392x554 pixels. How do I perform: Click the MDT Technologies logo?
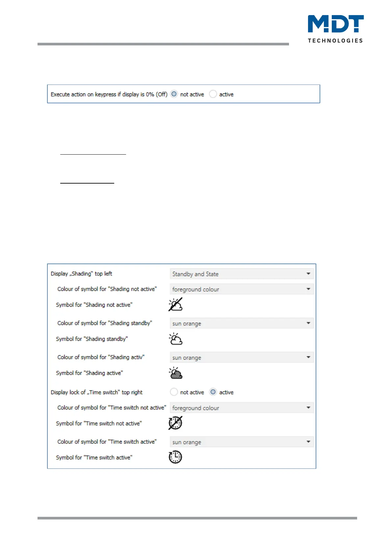[335, 29]
